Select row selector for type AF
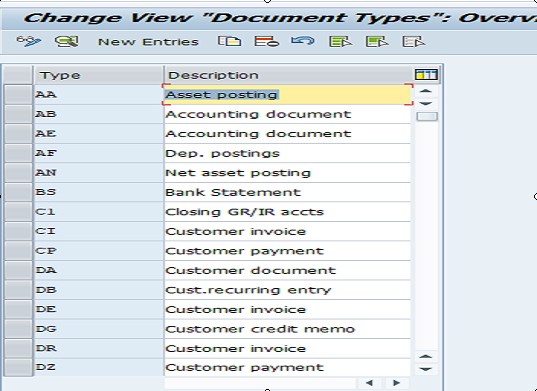 18,153
